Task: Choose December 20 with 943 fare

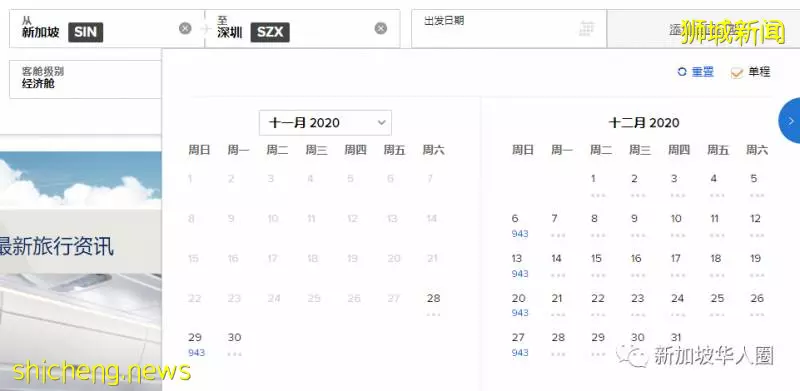Action: tap(519, 305)
